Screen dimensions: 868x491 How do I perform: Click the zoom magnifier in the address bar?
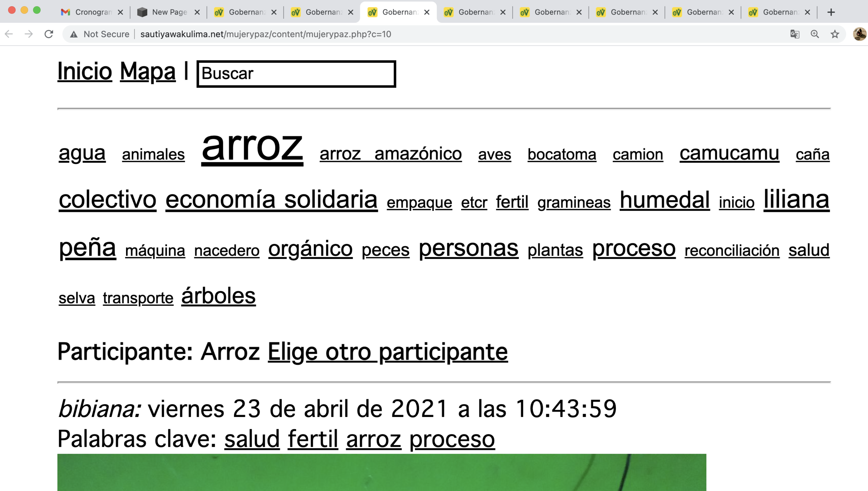tap(814, 34)
